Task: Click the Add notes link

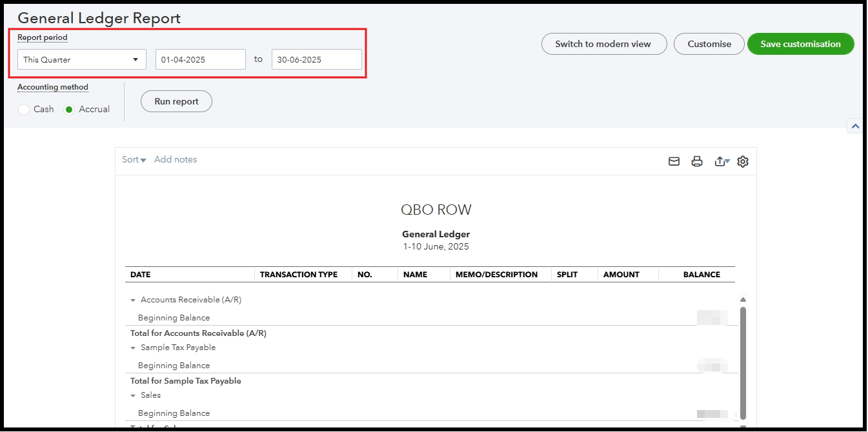Action: click(x=176, y=160)
